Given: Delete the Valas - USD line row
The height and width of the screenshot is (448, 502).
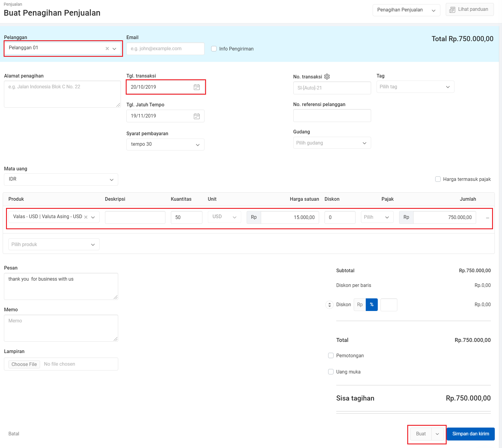Looking at the screenshot, I should tap(488, 218).
